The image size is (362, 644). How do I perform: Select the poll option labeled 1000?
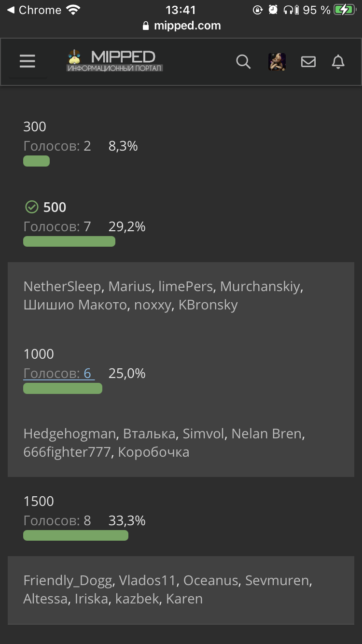(39, 354)
